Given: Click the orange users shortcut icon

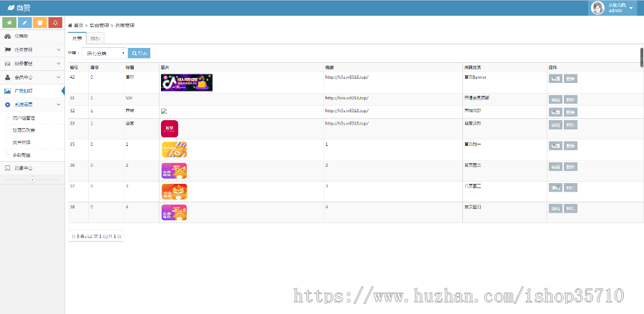Looking at the screenshot, I should click(x=40, y=23).
